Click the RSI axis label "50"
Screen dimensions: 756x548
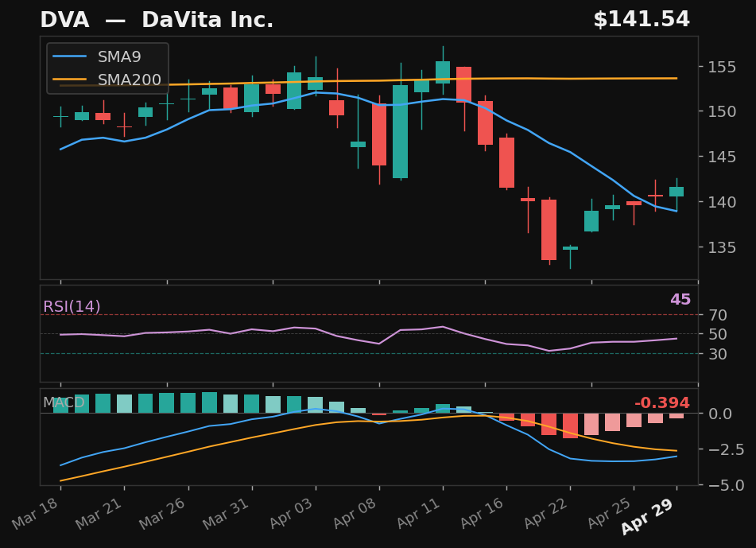[717, 334]
